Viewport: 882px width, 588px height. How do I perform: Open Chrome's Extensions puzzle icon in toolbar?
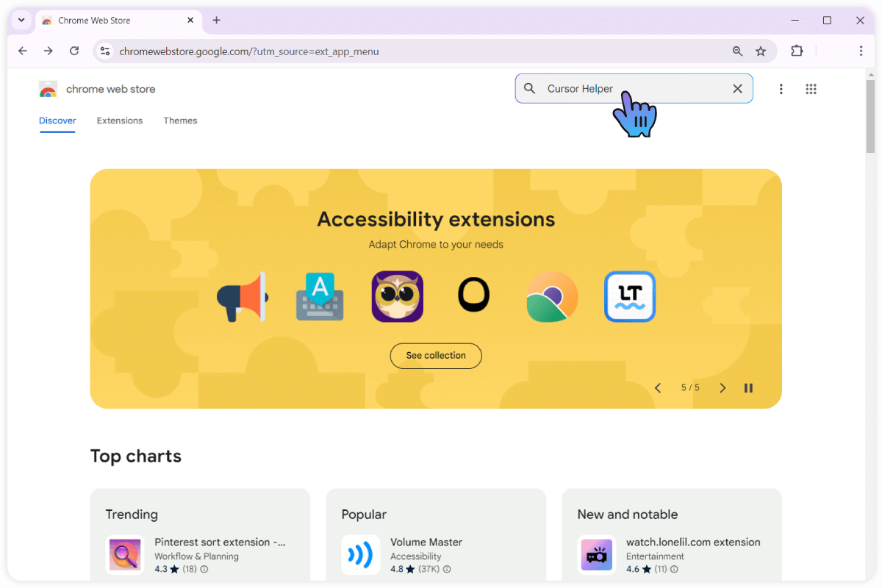797,51
